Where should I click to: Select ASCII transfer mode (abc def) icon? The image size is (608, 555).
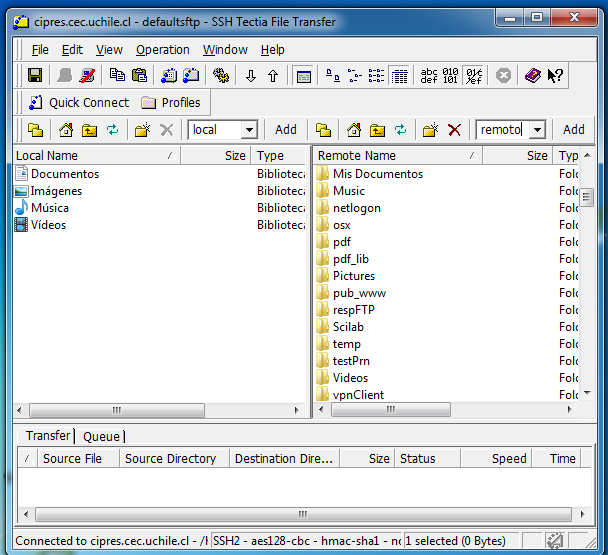(x=429, y=76)
